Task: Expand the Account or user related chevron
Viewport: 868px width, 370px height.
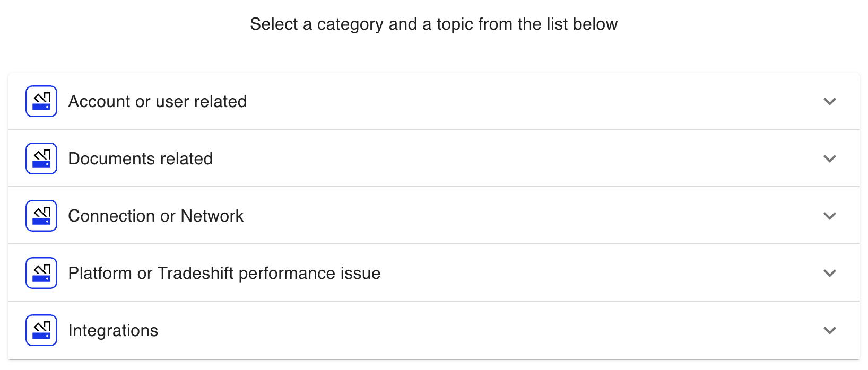Action: pos(830,101)
